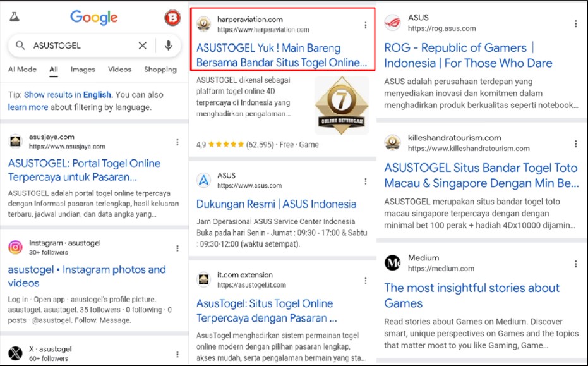Open the options menu for the Medium result
The height and width of the screenshot is (366, 588).
(575, 264)
